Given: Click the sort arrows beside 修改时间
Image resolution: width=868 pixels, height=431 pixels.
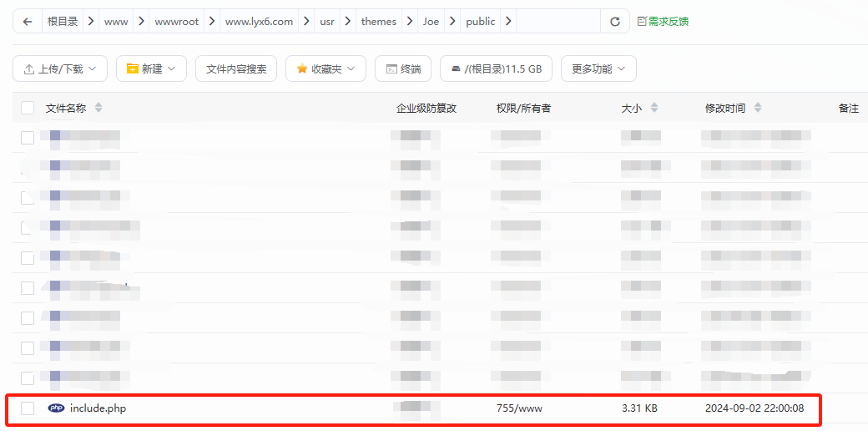Looking at the screenshot, I should (758, 108).
